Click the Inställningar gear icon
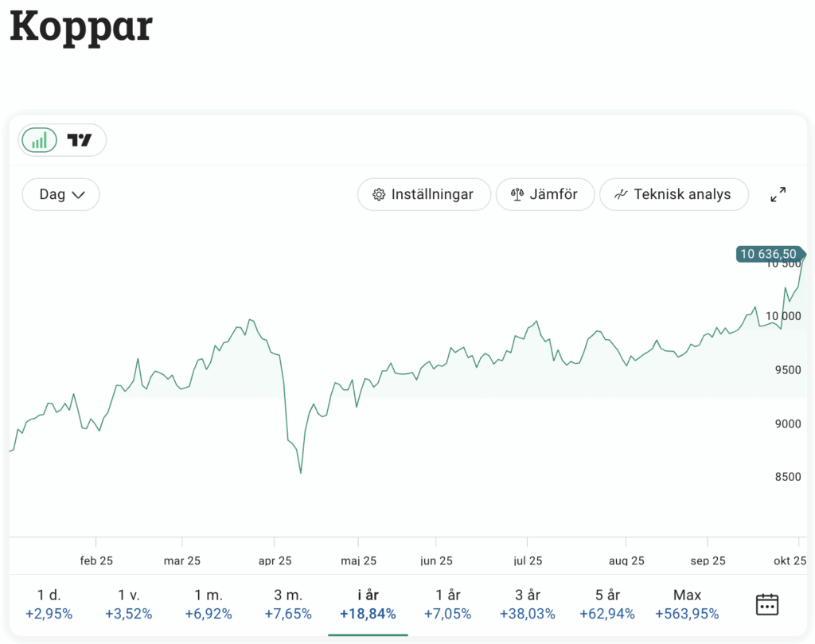Image resolution: width=815 pixels, height=644 pixels. 378,194
